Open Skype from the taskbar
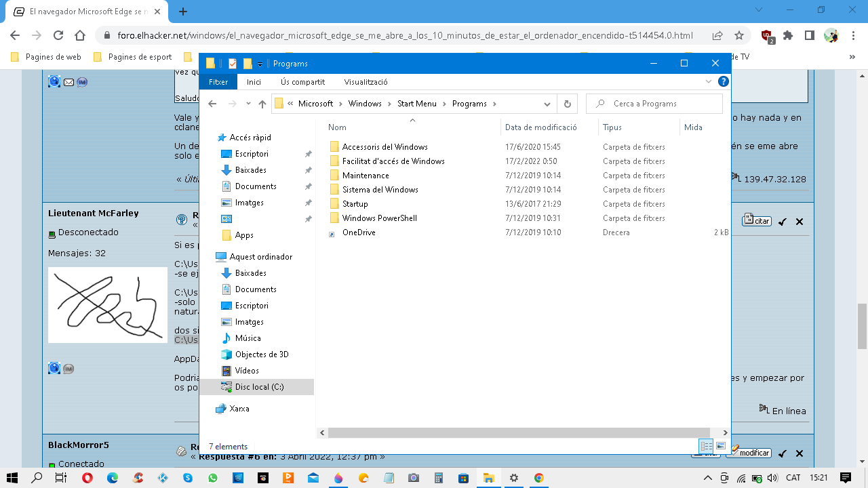868x488 pixels. coord(188,478)
